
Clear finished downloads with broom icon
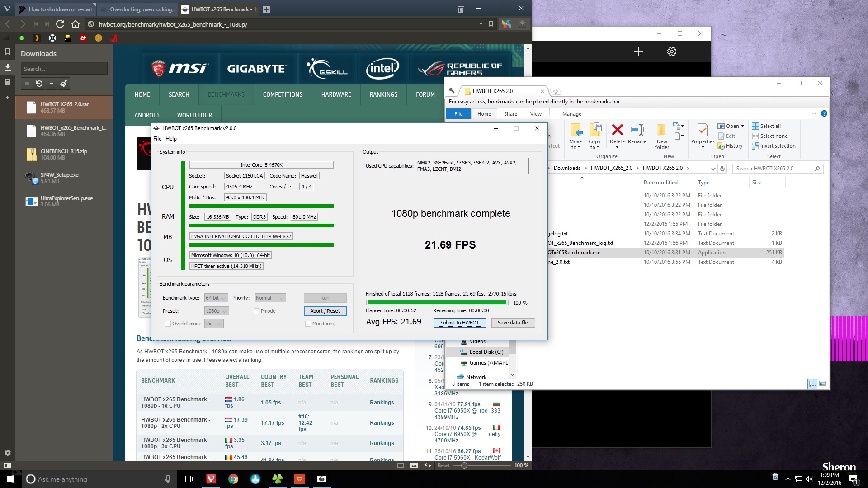[64, 83]
